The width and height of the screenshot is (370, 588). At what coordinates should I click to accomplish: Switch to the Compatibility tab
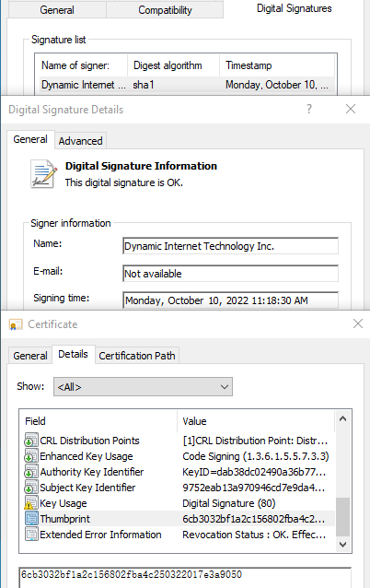click(x=165, y=10)
